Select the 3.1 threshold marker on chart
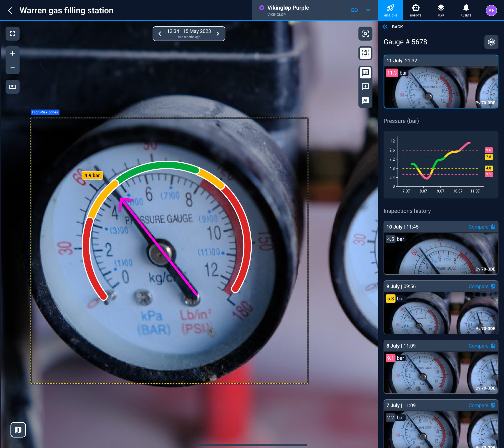The width and height of the screenshot is (504, 448). click(x=488, y=174)
